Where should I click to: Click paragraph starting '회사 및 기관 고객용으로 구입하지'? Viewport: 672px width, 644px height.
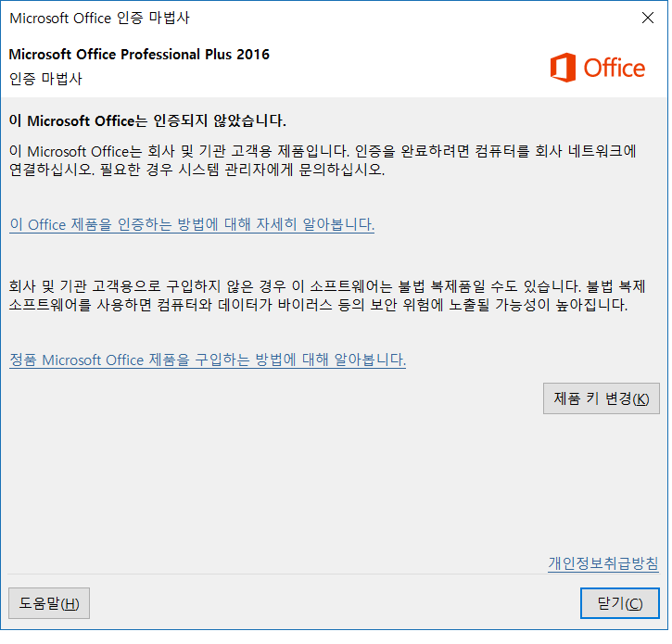(x=327, y=296)
